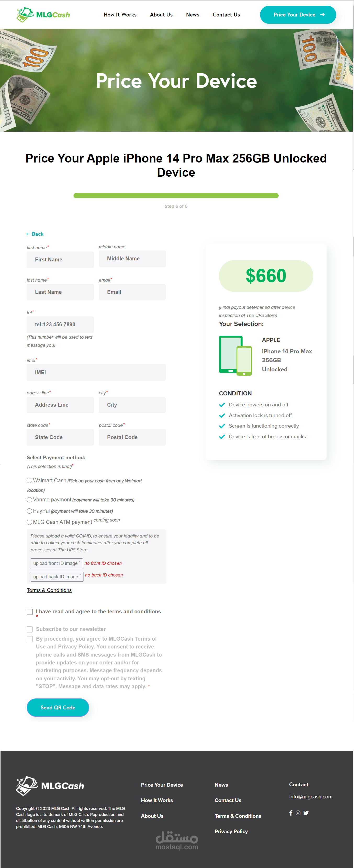
Task: Click the green step progress bar
Action: (x=176, y=195)
